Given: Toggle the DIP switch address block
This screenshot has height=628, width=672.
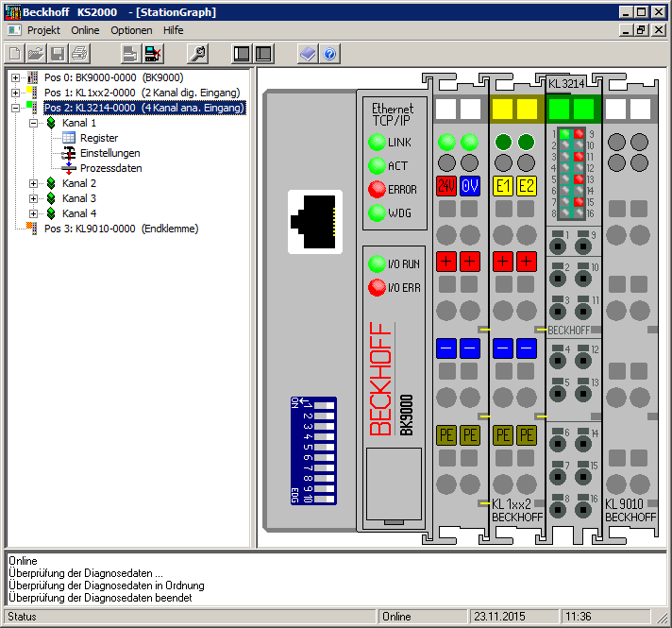Looking at the screenshot, I should coord(313,450).
